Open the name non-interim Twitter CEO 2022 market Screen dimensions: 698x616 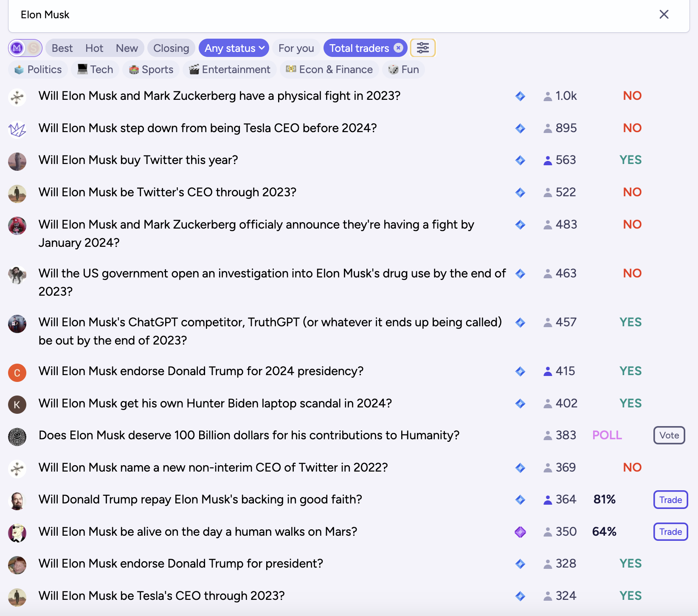point(213,467)
